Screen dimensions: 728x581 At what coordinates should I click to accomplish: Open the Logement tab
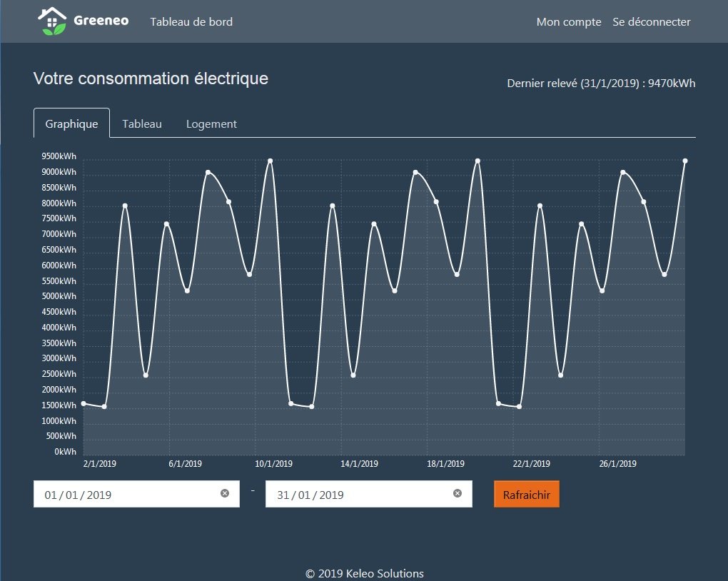point(211,124)
